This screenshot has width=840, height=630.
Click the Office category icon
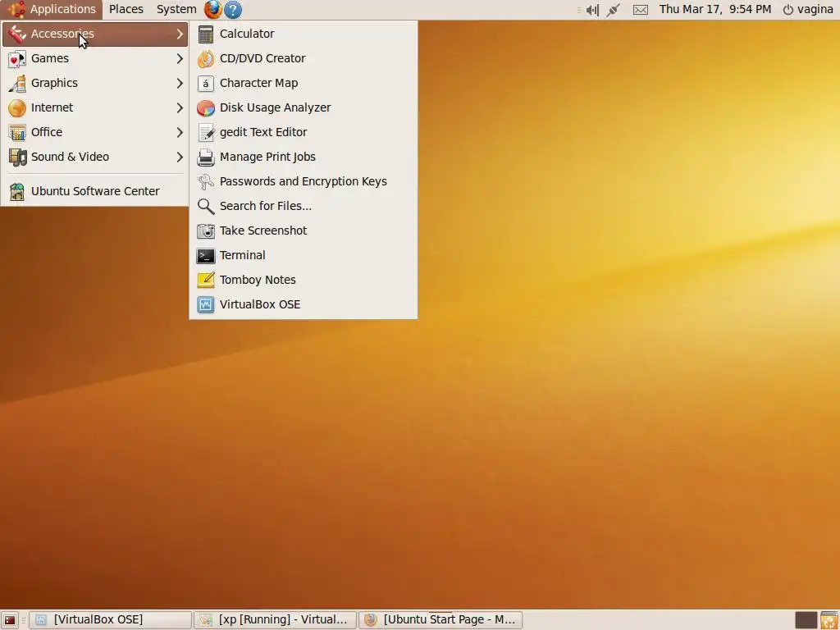(17, 132)
